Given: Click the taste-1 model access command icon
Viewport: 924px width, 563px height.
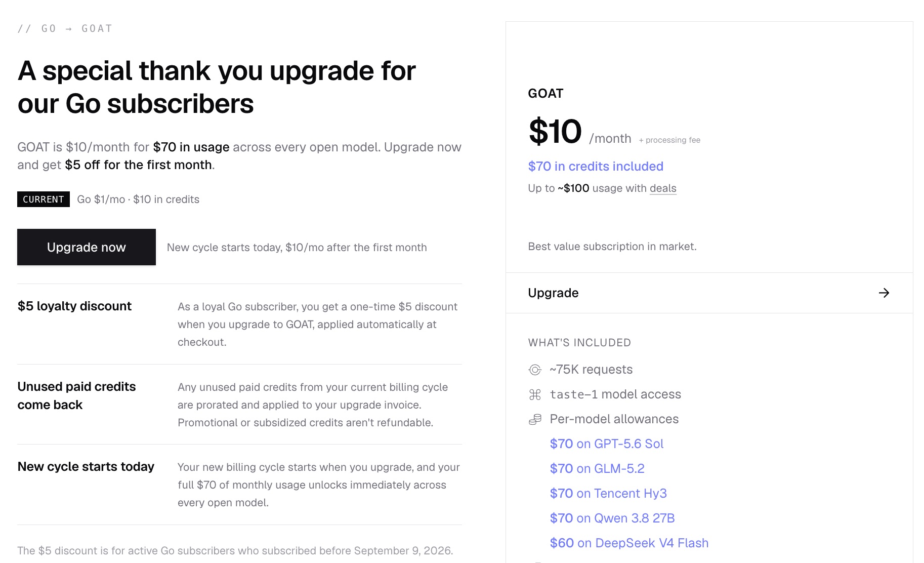Looking at the screenshot, I should pos(535,394).
